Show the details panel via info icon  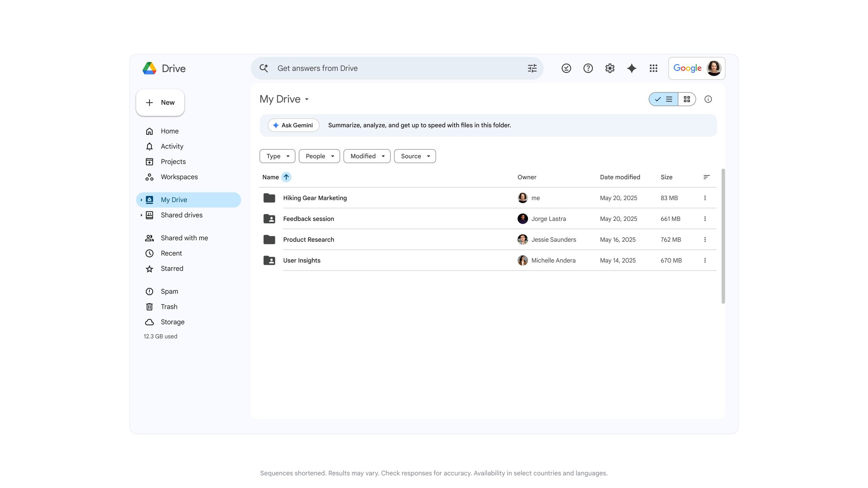pos(708,99)
